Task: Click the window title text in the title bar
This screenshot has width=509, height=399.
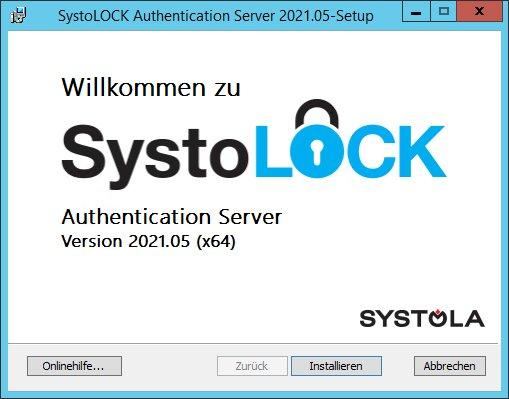Action: pyautogui.click(x=216, y=16)
